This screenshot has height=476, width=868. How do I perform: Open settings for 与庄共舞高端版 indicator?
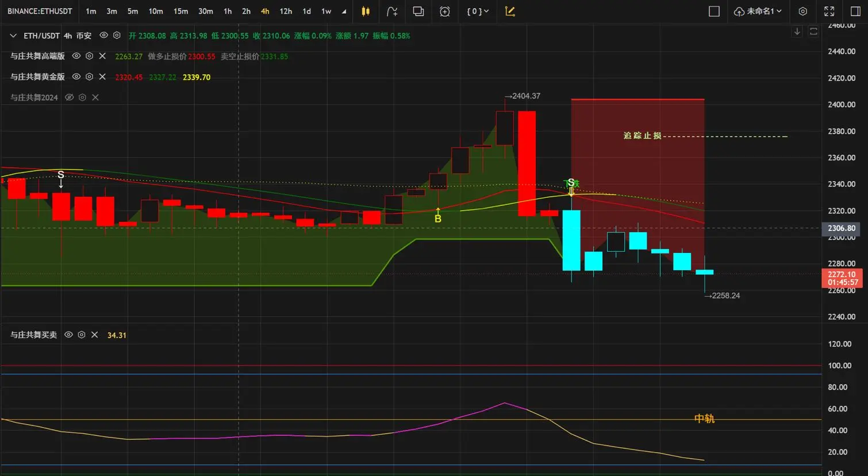tap(89, 56)
